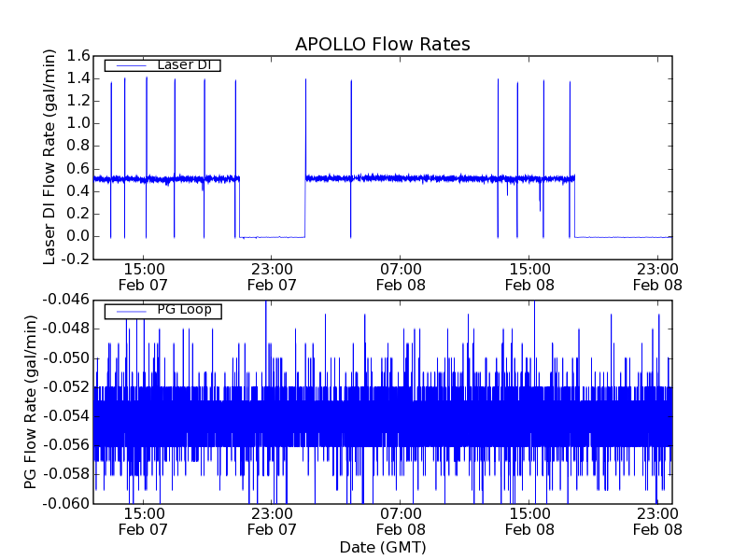The height and width of the screenshot is (560, 747).
Task: Click the 1.4 y-axis tick label
Action: click(x=78, y=78)
